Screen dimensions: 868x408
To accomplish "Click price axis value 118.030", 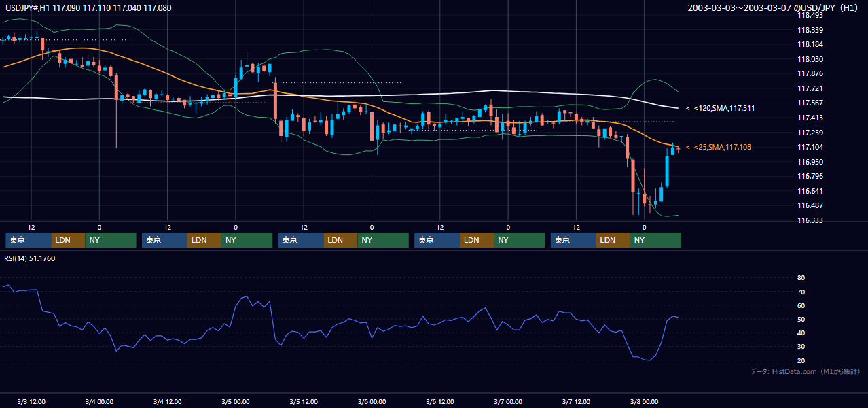I will pyautogui.click(x=810, y=59).
